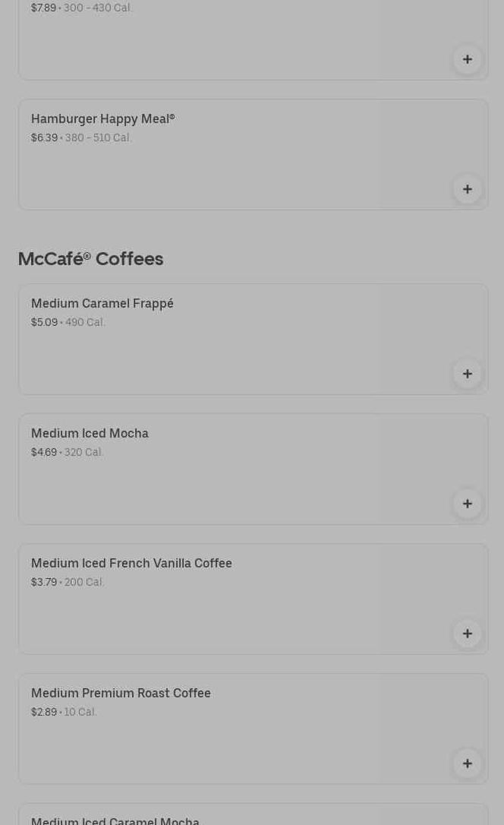This screenshot has height=825, width=504.
Task: Click the $5.09 490 Cal. price line
Action: [68, 323]
